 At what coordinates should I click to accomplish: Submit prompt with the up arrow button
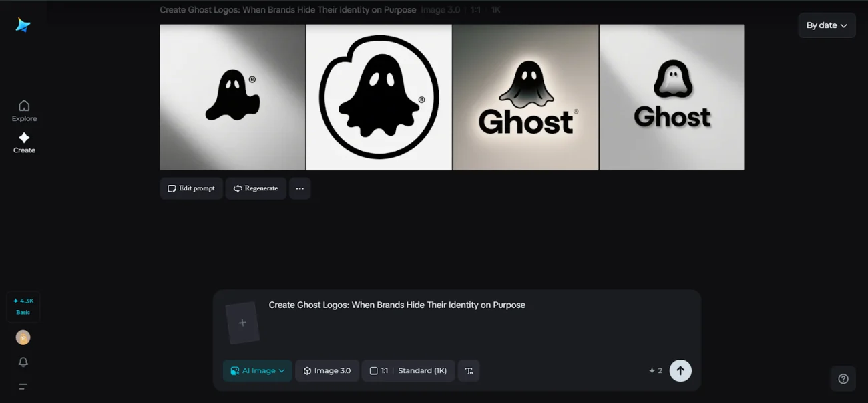pyautogui.click(x=680, y=370)
